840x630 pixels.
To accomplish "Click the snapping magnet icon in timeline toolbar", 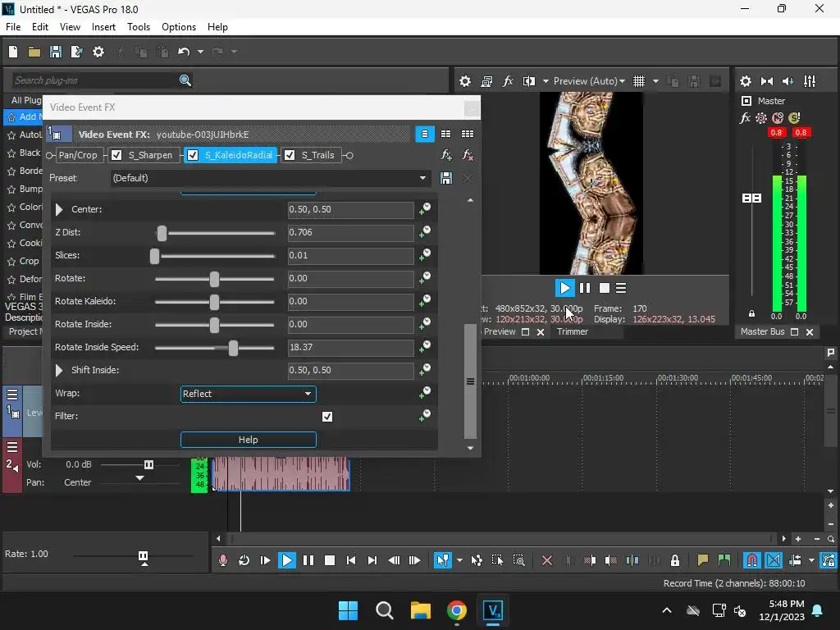I will tap(752, 560).
